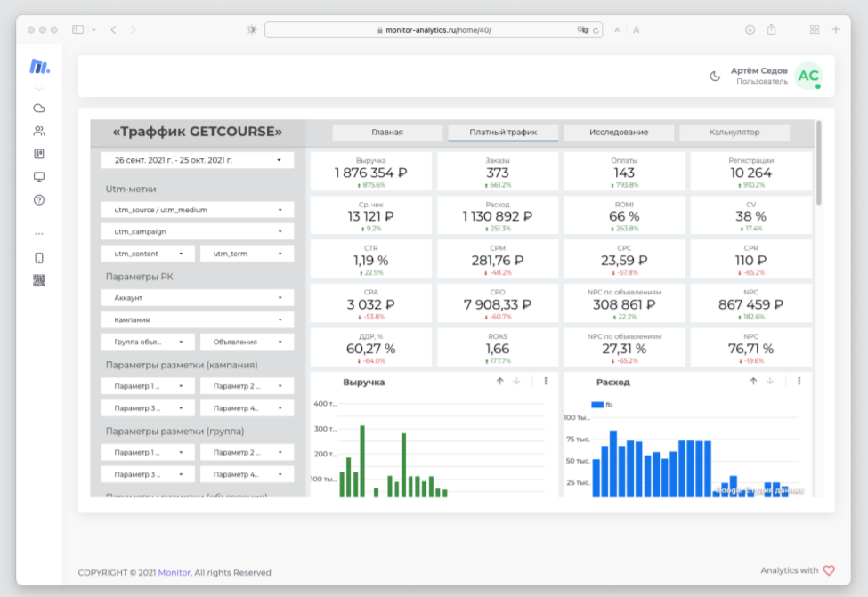
Task: Click the user name Артём Седов
Action: pyautogui.click(x=758, y=71)
